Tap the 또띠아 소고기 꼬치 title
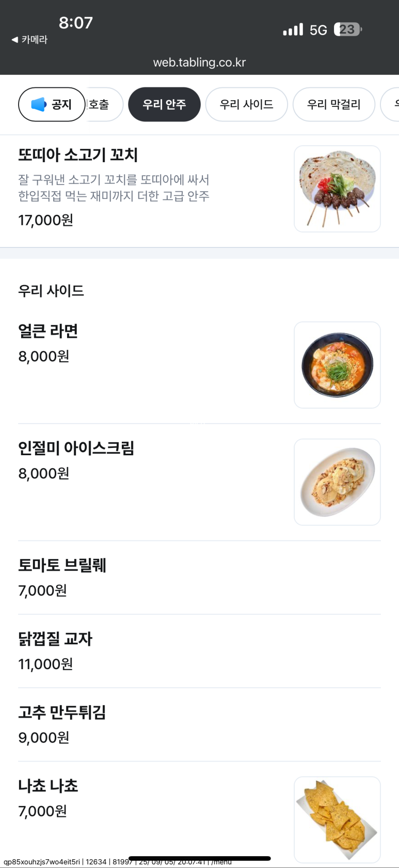 click(78, 155)
